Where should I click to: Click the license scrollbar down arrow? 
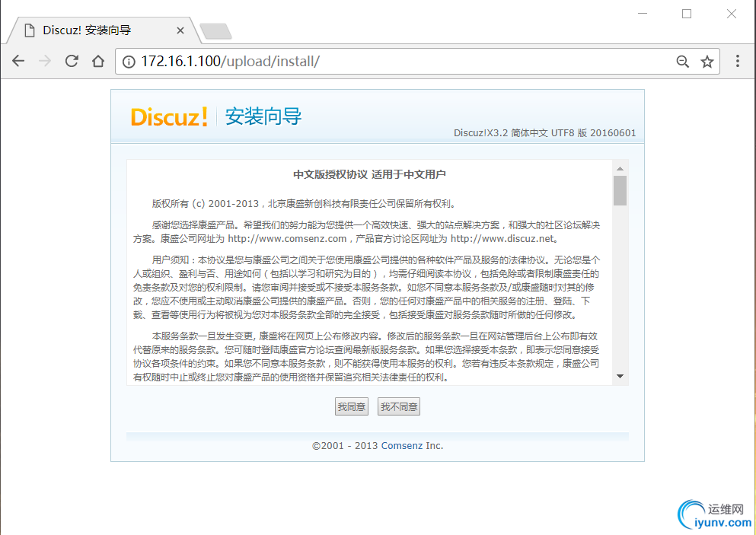click(620, 377)
